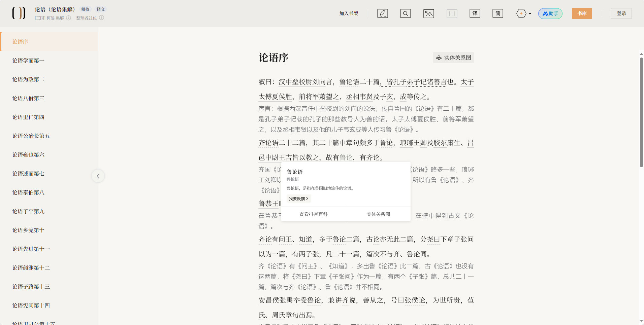Viewport: 644px width, 325px height.
Task: Click the greyed-out vertical layout icon
Action: (452, 13)
